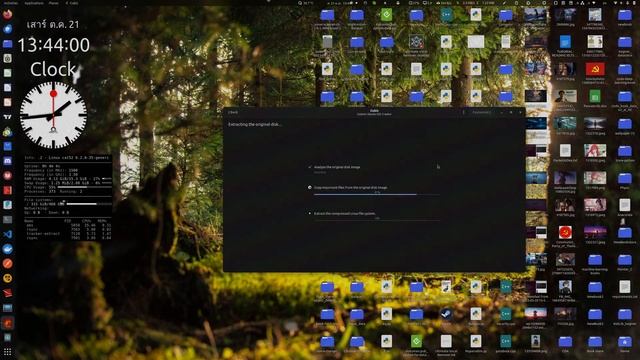Launch Firefox from the dock
640x360 pixels.
pyautogui.click(x=7, y=15)
